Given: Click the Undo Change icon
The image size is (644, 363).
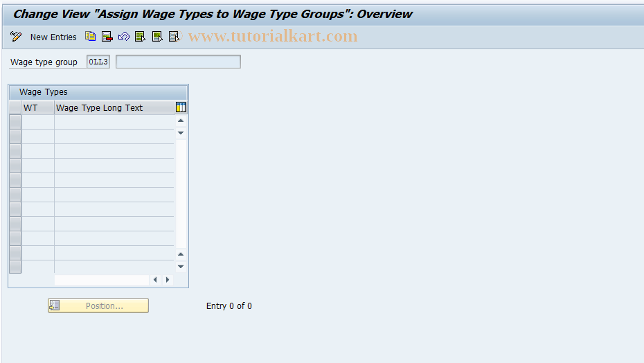Looking at the screenshot, I should click(124, 37).
